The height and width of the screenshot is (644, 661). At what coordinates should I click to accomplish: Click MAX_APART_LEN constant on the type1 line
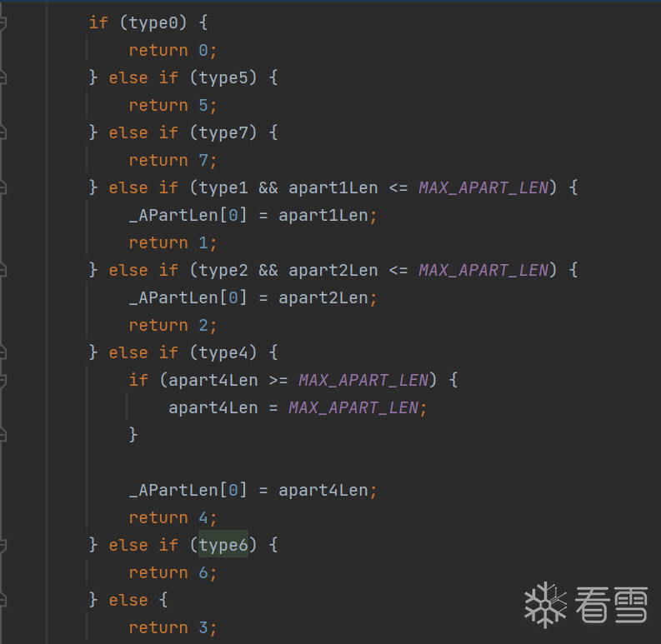(x=483, y=187)
